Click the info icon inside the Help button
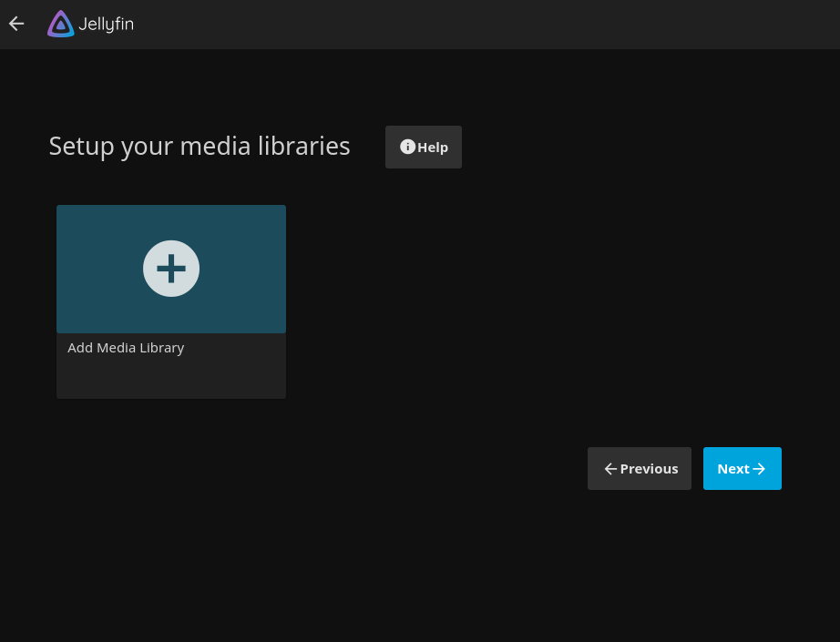Screen dimensions: 840x642 tap(408, 146)
